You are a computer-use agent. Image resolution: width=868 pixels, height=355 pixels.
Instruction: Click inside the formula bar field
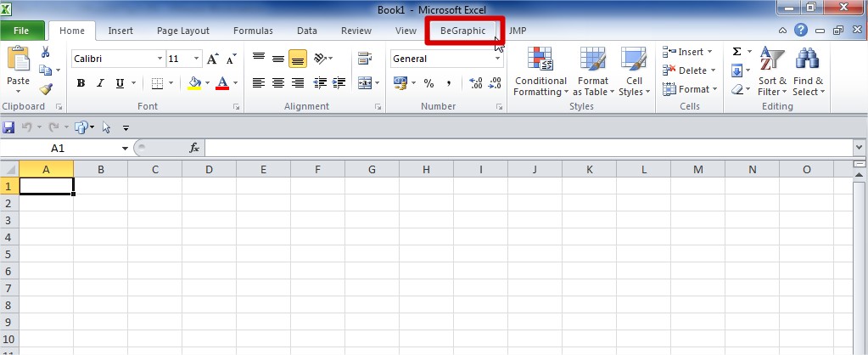[x=526, y=148]
